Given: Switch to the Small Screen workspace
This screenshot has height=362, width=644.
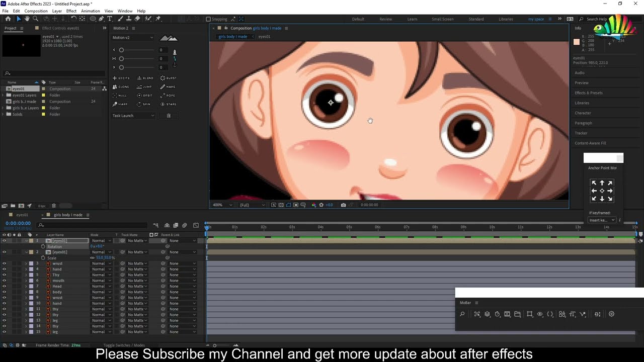Looking at the screenshot, I should pyautogui.click(x=443, y=19).
